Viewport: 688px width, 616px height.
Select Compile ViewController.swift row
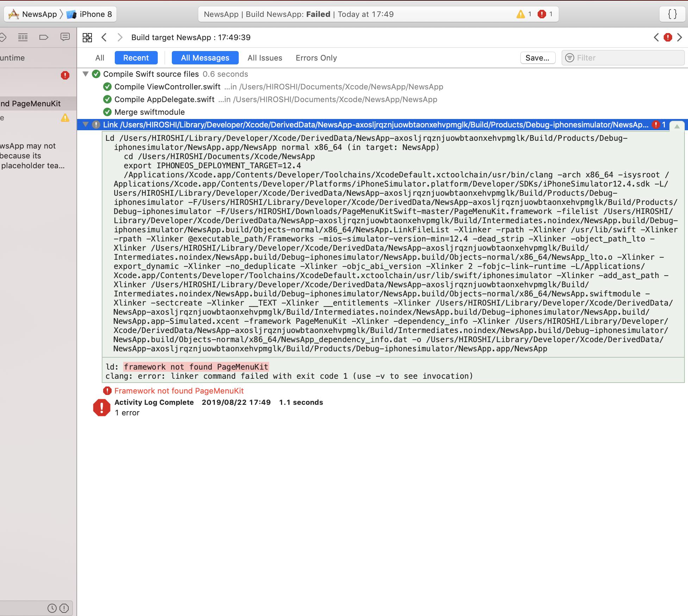[x=382, y=87]
